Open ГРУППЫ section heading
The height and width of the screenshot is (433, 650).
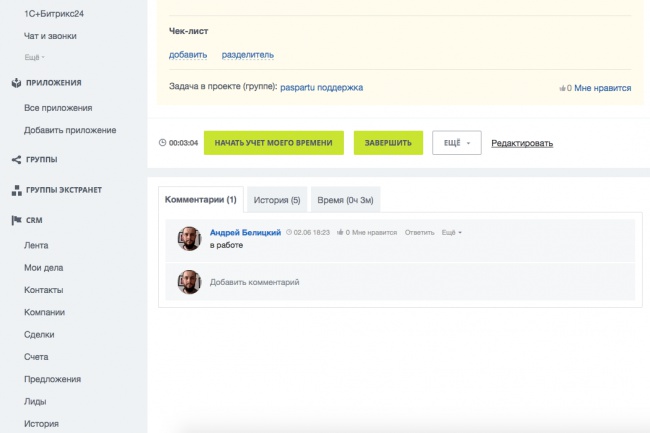[x=41, y=160]
